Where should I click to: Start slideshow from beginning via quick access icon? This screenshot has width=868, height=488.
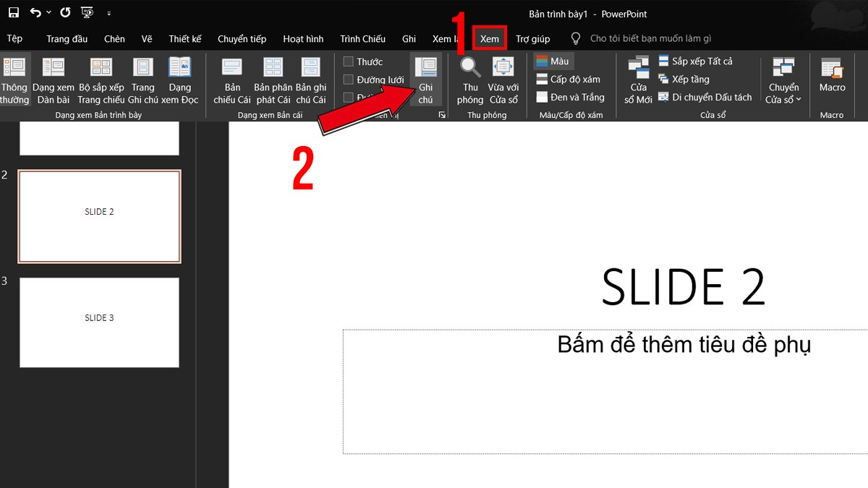coord(87,13)
